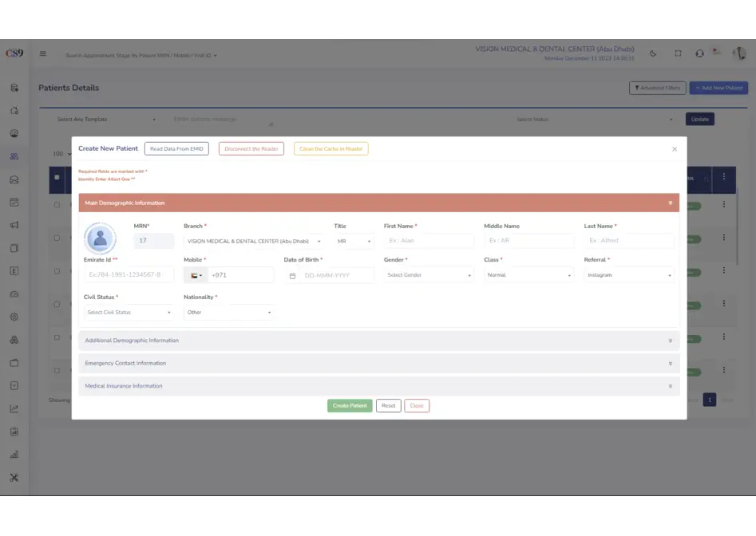Expand Additional Demographic Information section

(378, 341)
